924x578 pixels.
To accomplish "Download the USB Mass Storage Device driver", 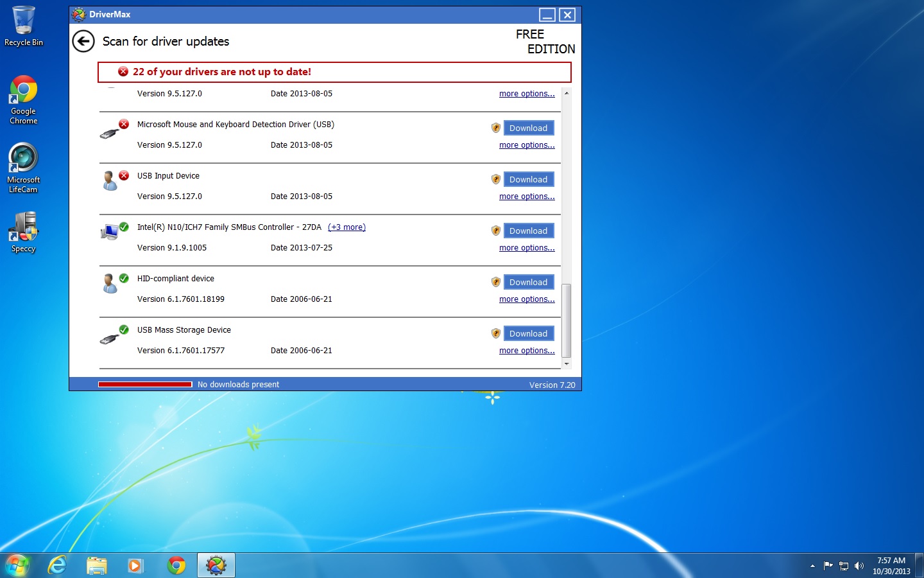I will pyautogui.click(x=529, y=333).
